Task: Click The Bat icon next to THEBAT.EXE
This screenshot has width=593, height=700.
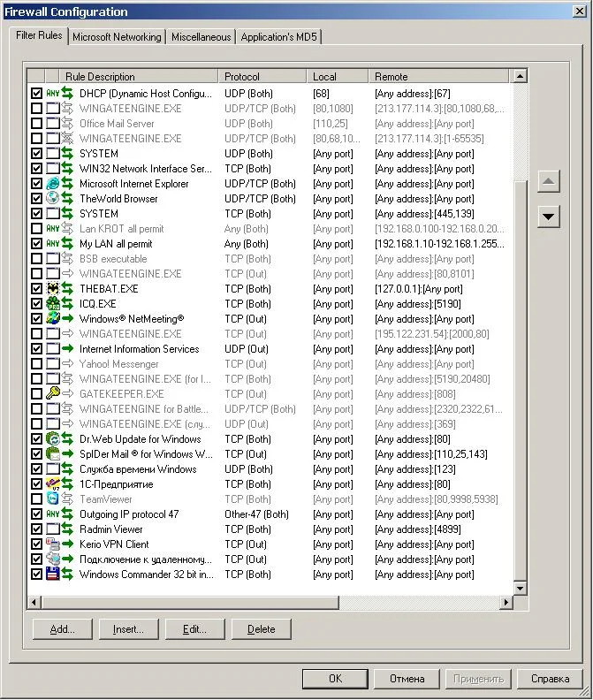Action: (x=53, y=288)
